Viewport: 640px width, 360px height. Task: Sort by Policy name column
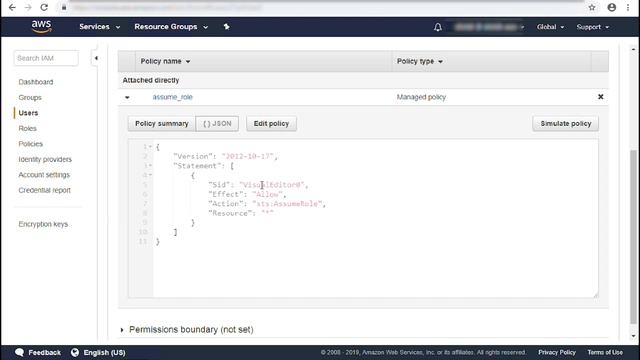point(165,61)
